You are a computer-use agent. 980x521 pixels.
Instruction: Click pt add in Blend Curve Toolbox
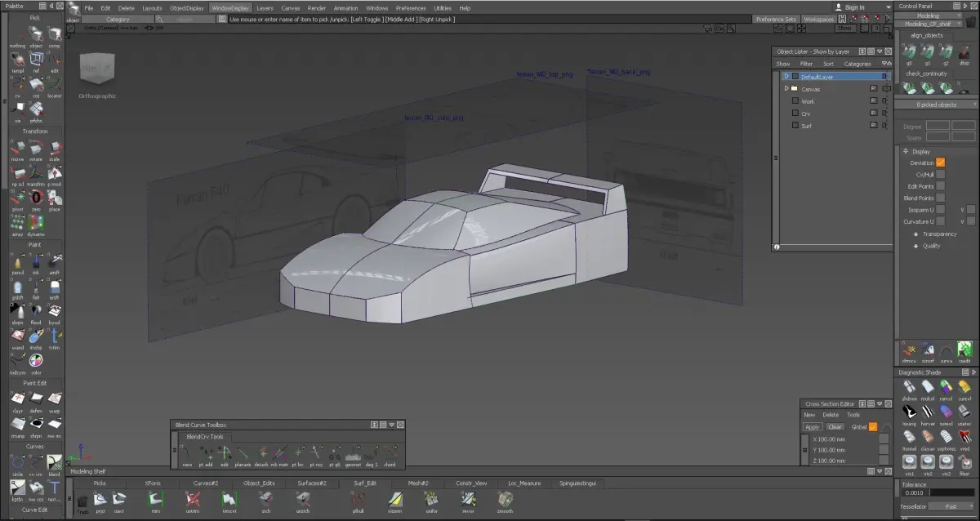click(206, 456)
